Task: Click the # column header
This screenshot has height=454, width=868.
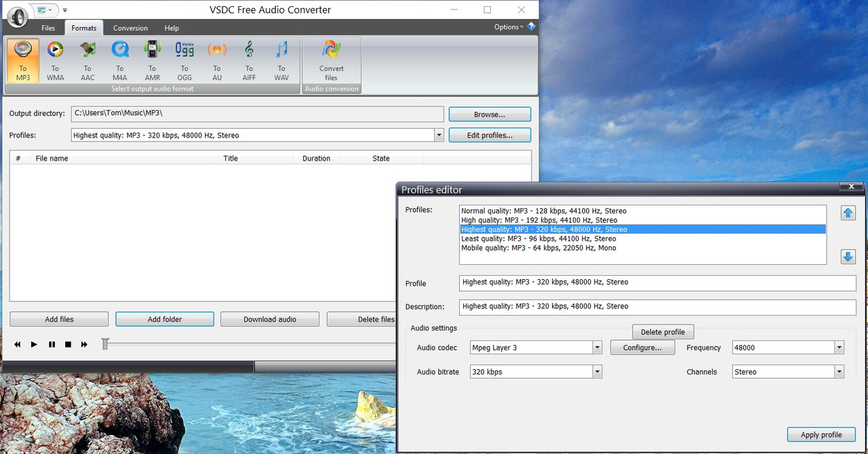Action: click(x=18, y=159)
